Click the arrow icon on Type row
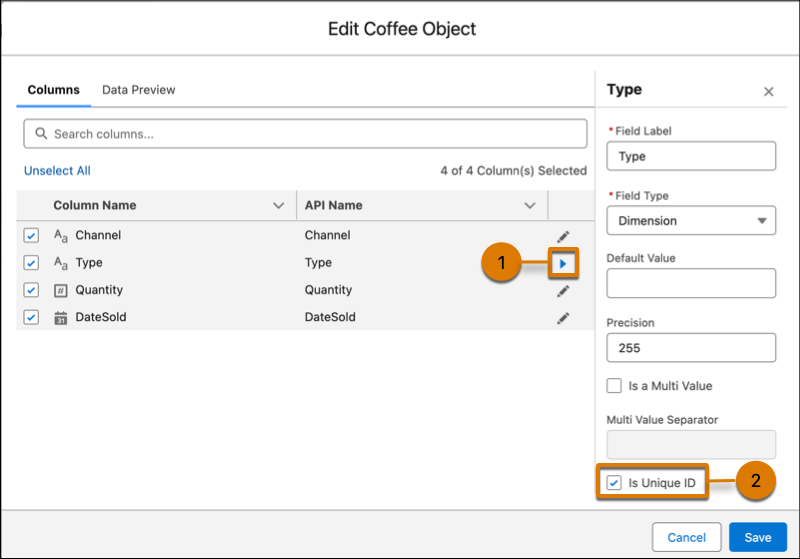Screen dimensions: 800x559 (x=563, y=263)
